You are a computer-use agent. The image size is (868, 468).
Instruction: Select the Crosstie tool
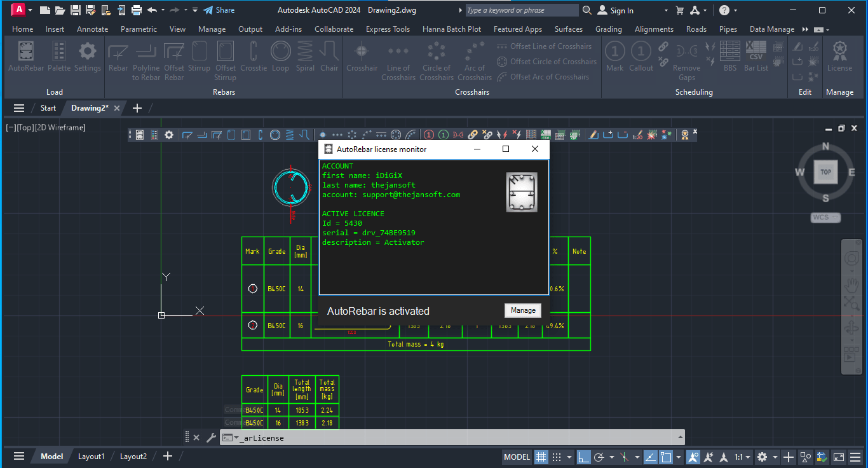(x=254, y=57)
